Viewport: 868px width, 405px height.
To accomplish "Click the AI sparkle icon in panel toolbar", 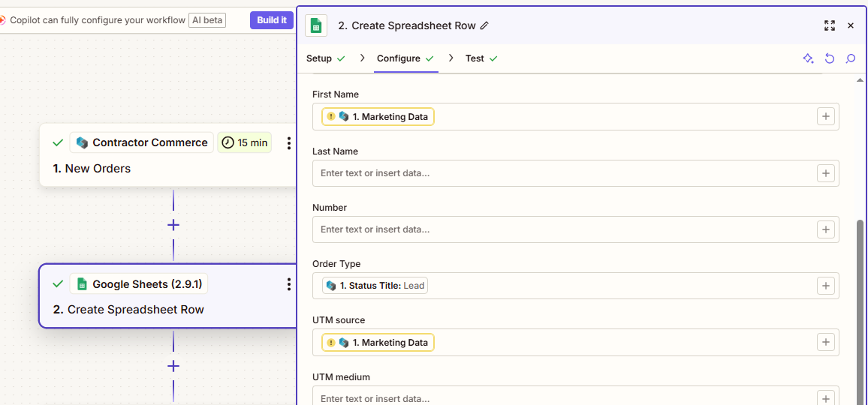I will click(808, 58).
